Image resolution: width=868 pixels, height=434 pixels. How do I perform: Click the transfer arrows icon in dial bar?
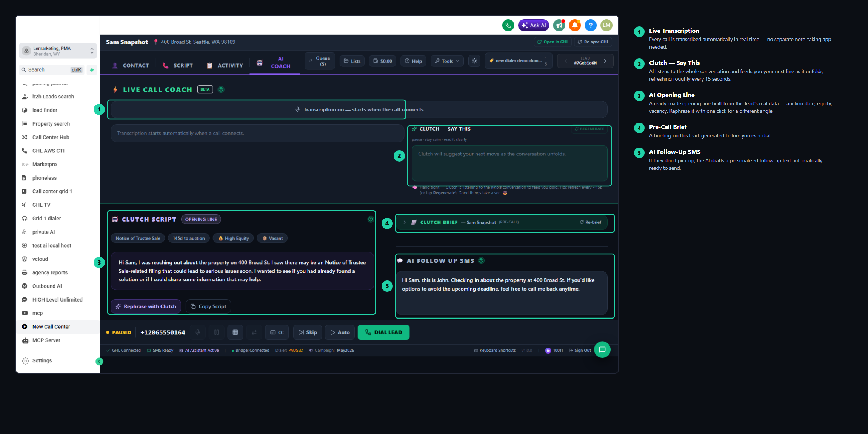pos(254,332)
